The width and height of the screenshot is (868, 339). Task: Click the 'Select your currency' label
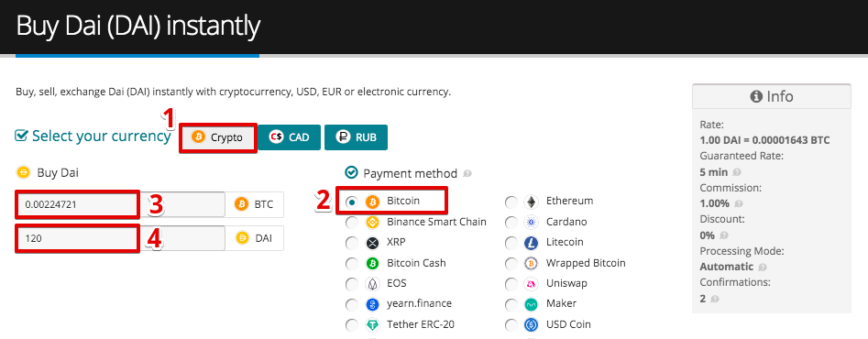[102, 136]
